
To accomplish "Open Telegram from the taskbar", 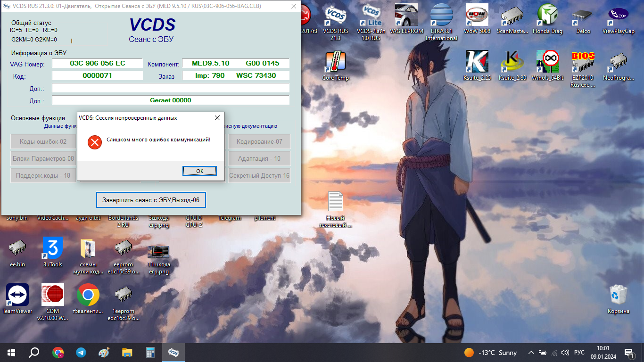I will click(x=81, y=352).
